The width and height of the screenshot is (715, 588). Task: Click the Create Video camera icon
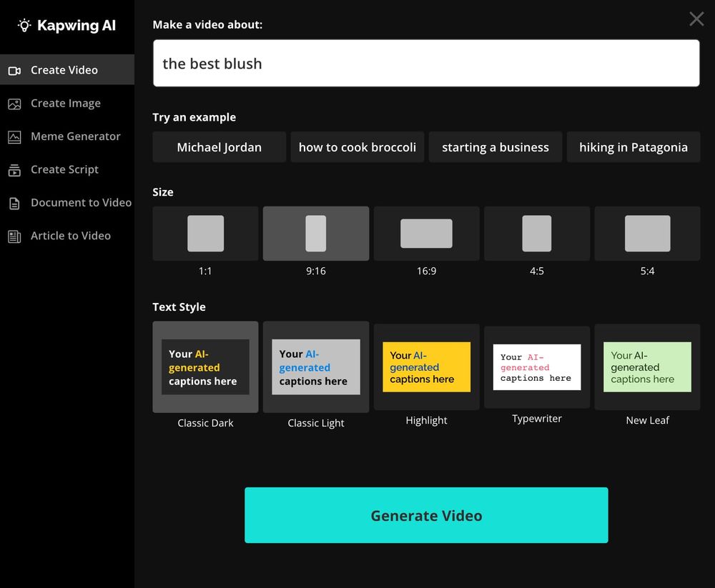[x=14, y=70]
